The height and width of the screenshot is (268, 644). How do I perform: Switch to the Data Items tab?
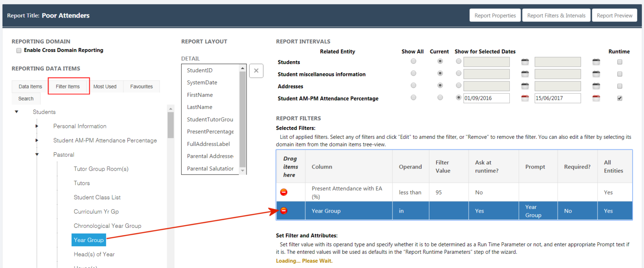click(30, 86)
